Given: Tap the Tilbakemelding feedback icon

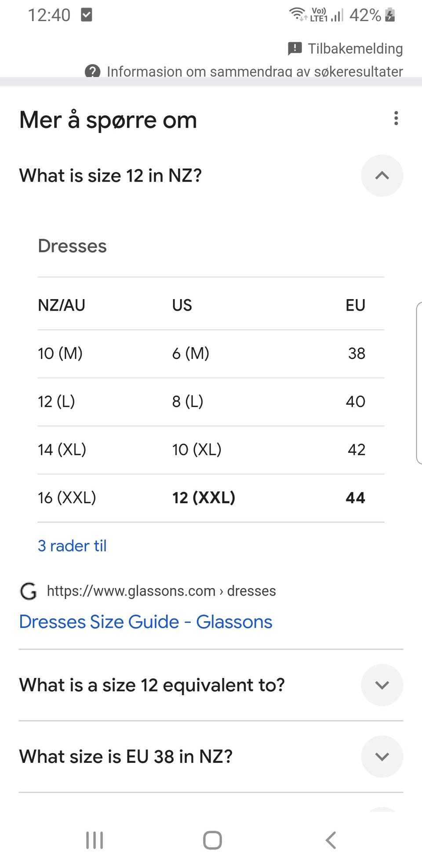Looking at the screenshot, I should 295,48.
